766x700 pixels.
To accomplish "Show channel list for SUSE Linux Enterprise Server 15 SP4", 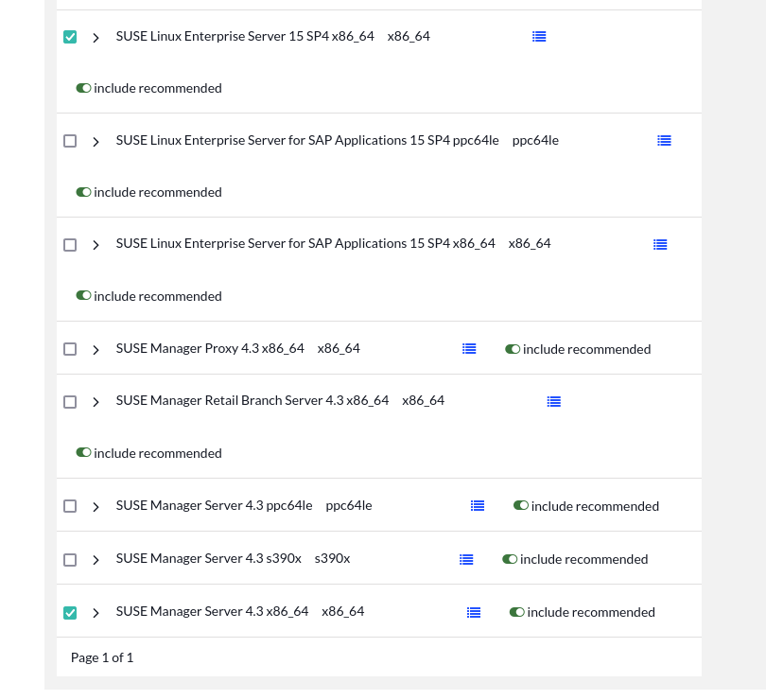I will coord(539,37).
